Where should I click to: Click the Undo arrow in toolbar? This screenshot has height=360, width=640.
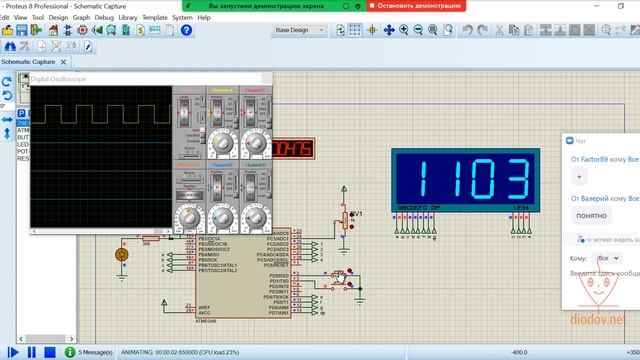[468, 30]
